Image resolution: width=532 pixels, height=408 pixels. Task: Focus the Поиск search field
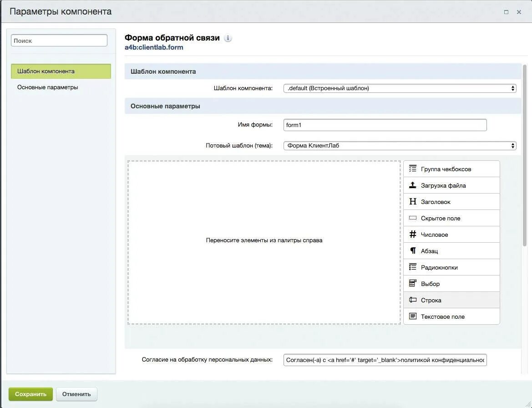pyautogui.click(x=59, y=41)
